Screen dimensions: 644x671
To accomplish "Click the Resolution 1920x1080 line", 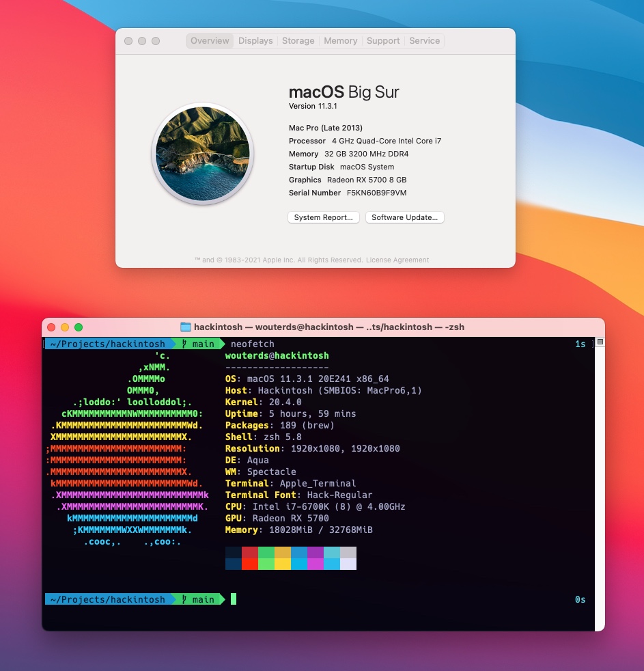I will coord(313,448).
